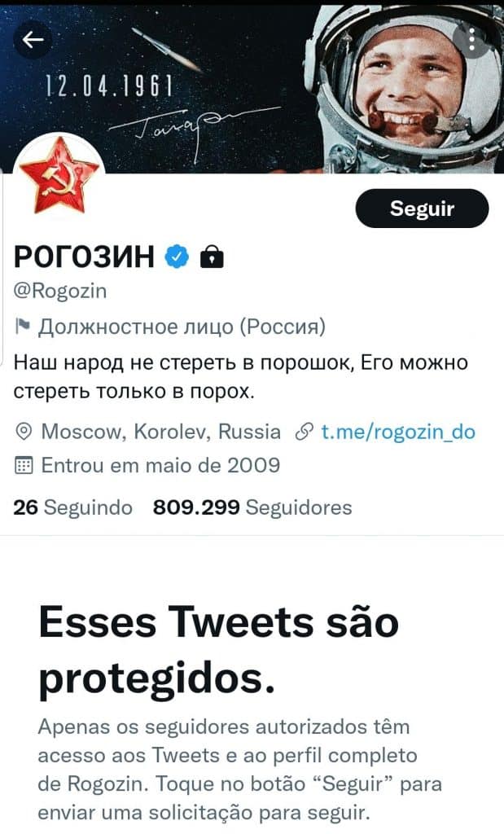
Task: Tap the Должностное лицо (Россия) label
Action: coord(182,326)
